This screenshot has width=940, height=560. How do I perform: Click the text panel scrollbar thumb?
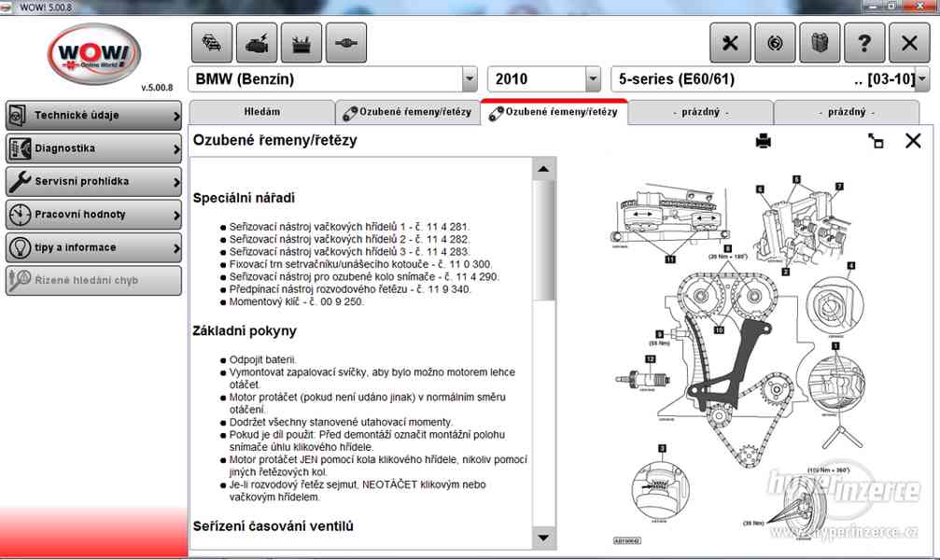click(543, 241)
